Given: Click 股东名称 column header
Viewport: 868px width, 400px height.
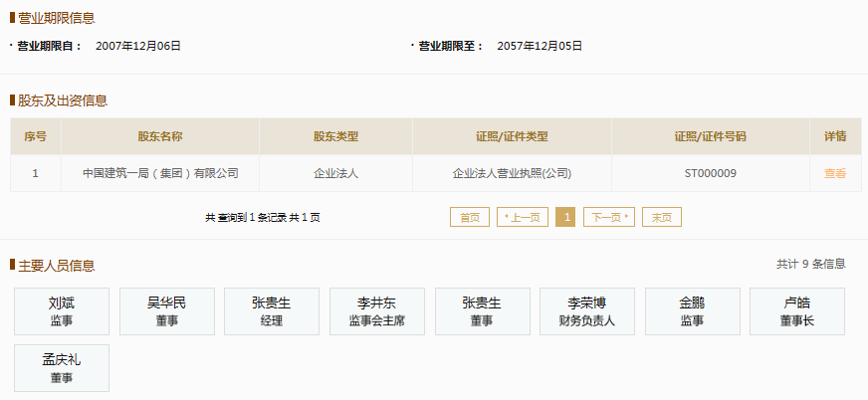Looking at the screenshot, I should 160,136.
